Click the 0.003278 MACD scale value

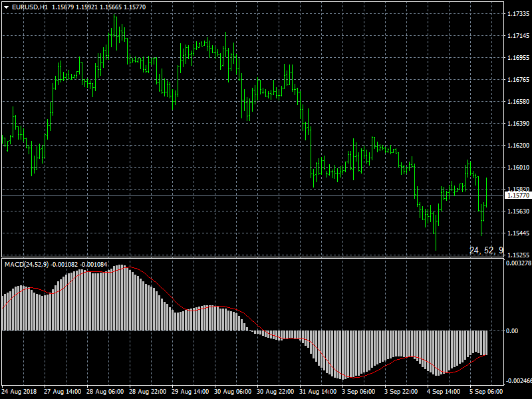coord(519,263)
